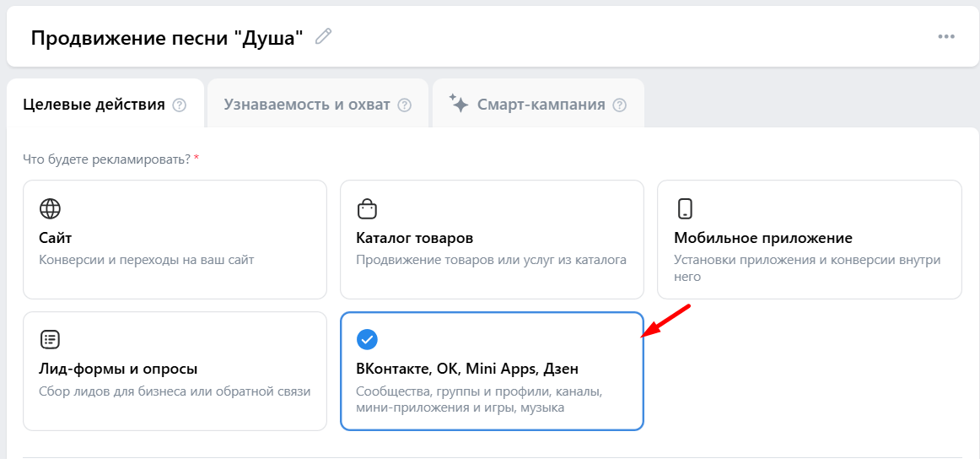Show the help tooltip for Смарт-кампания
The width and height of the screenshot is (980, 464).
coord(620,105)
